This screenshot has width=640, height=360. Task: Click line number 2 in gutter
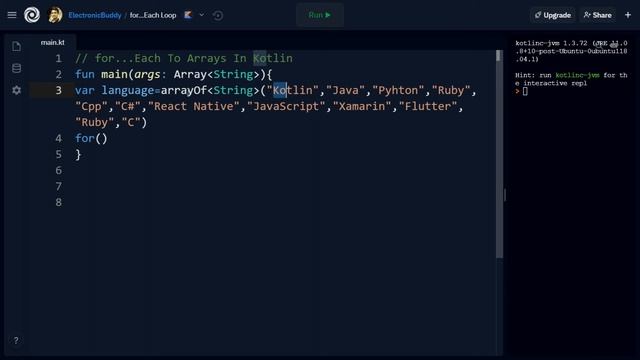pyautogui.click(x=58, y=74)
